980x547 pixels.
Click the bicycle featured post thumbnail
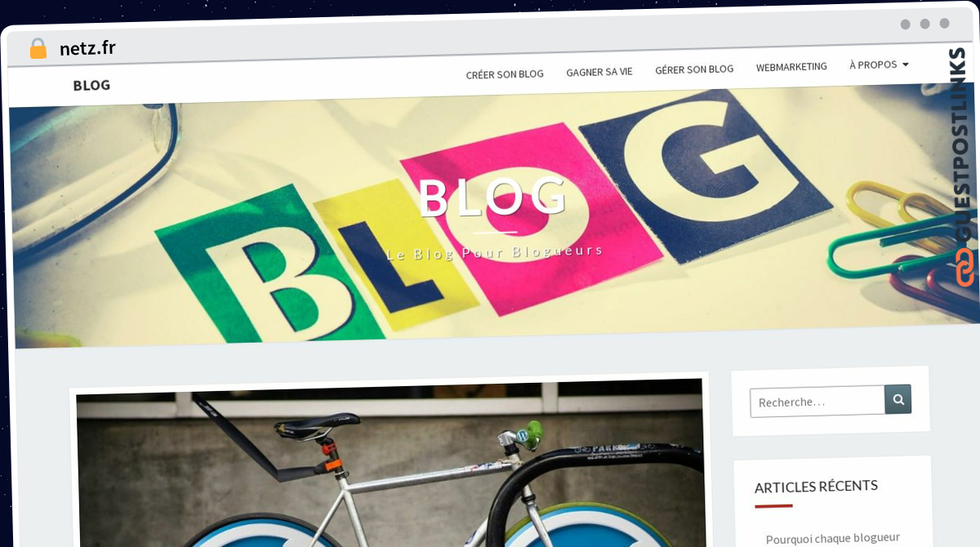[x=390, y=463]
